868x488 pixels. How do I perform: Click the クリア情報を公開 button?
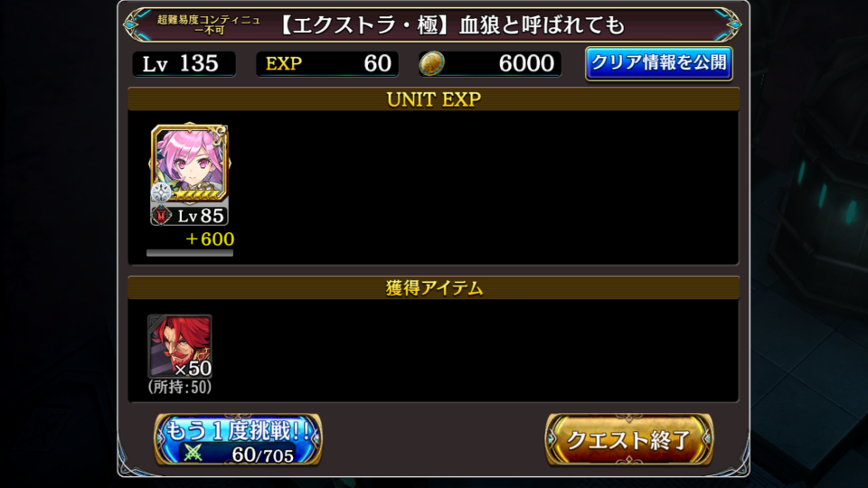(659, 63)
